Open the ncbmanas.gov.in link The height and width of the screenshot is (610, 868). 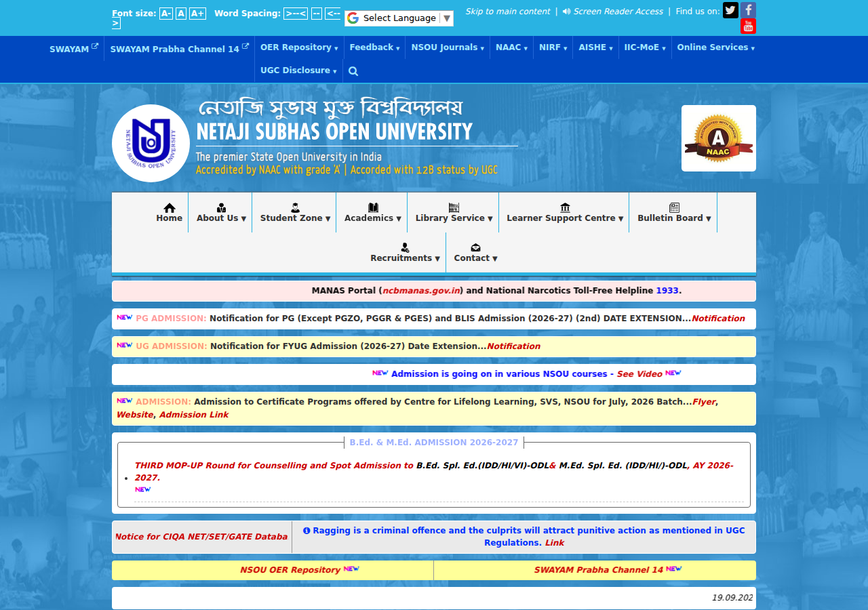421,291
